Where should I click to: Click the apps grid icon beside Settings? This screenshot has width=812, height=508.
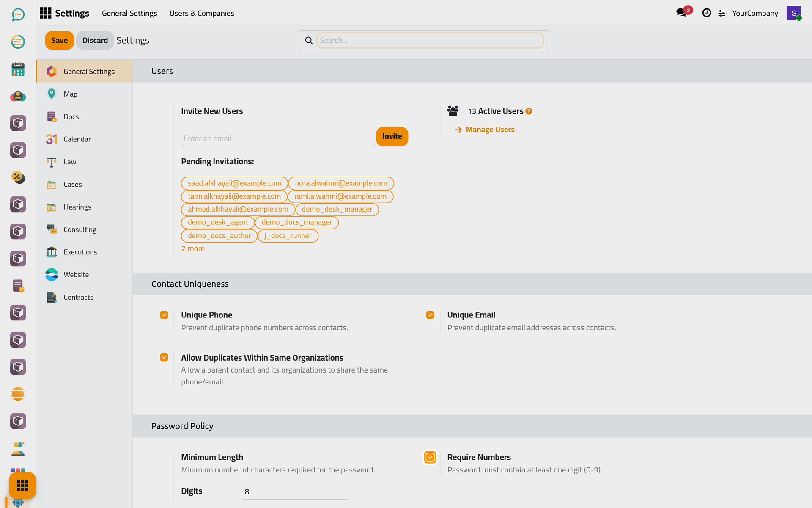click(x=45, y=13)
